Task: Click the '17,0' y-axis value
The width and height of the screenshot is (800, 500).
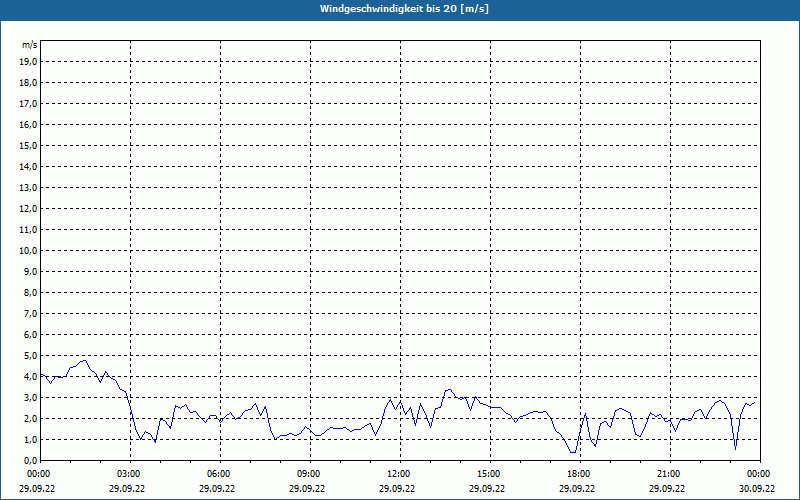Action: pyautogui.click(x=28, y=104)
